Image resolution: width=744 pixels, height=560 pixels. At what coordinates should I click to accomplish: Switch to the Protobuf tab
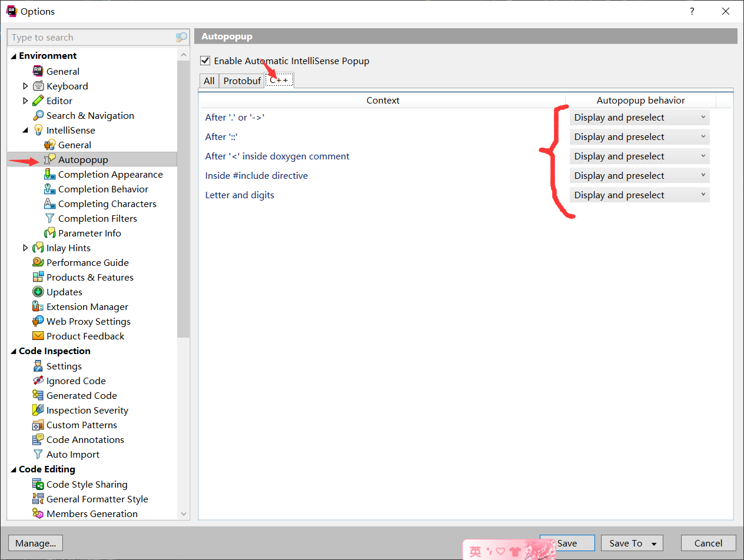[242, 81]
